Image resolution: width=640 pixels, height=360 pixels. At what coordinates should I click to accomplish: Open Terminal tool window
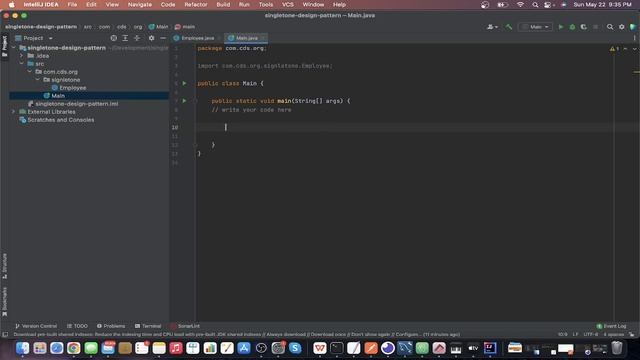click(148, 326)
